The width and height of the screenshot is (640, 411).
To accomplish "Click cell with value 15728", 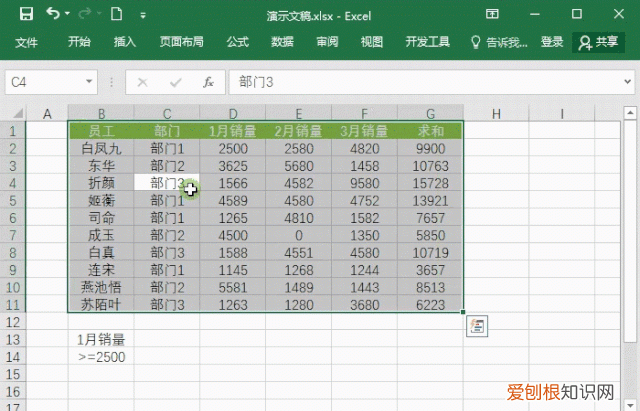I will tap(430, 183).
